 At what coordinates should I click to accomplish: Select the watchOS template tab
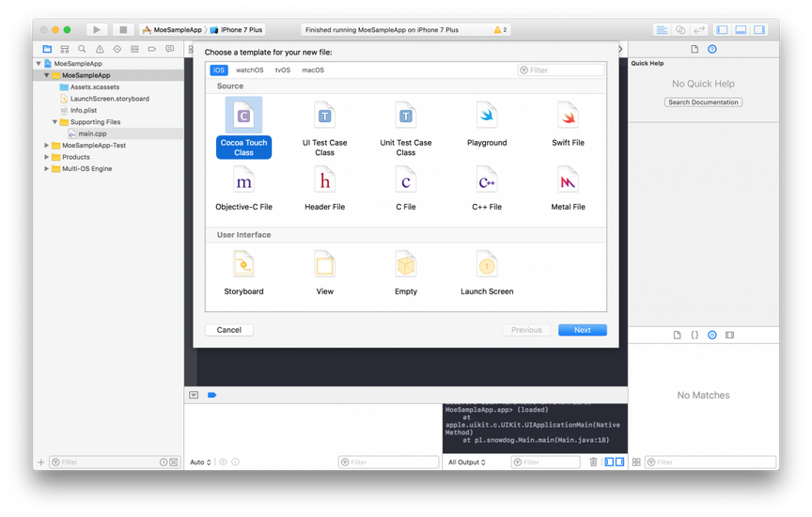pyautogui.click(x=250, y=70)
